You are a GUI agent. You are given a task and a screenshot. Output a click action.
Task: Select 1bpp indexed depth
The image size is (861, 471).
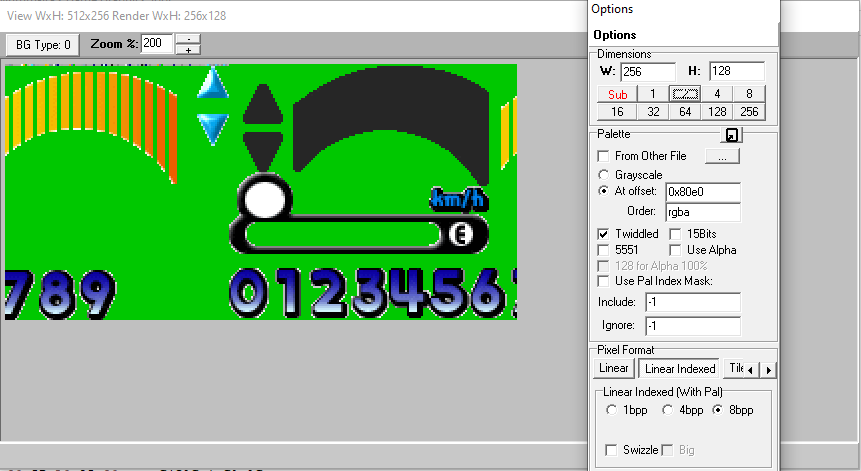point(612,410)
